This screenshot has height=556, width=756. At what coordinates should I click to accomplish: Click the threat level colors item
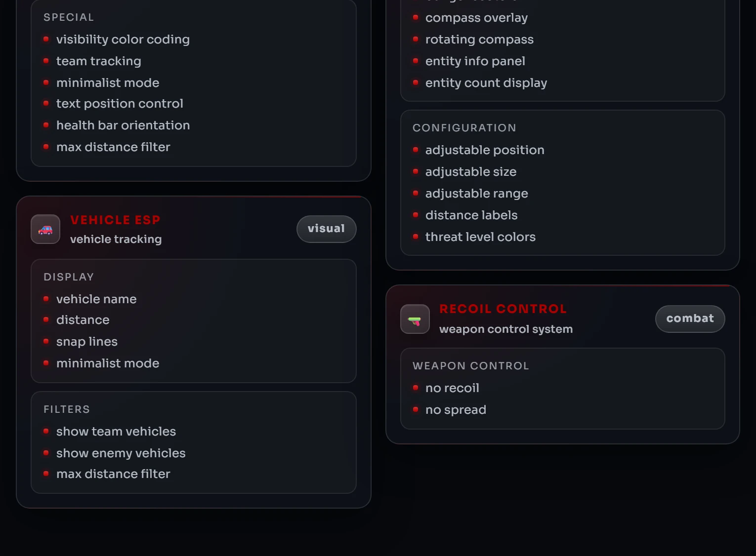pyautogui.click(x=480, y=237)
